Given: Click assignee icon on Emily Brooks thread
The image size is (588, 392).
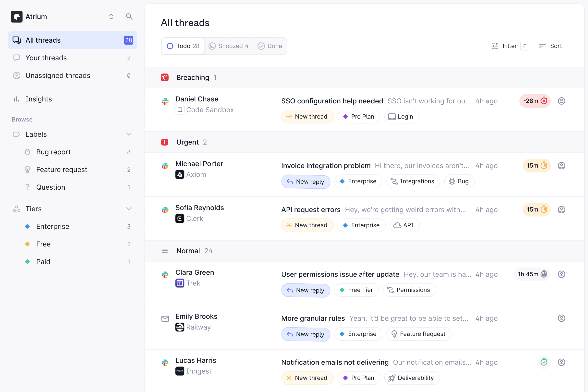Looking at the screenshot, I should 561,318.
